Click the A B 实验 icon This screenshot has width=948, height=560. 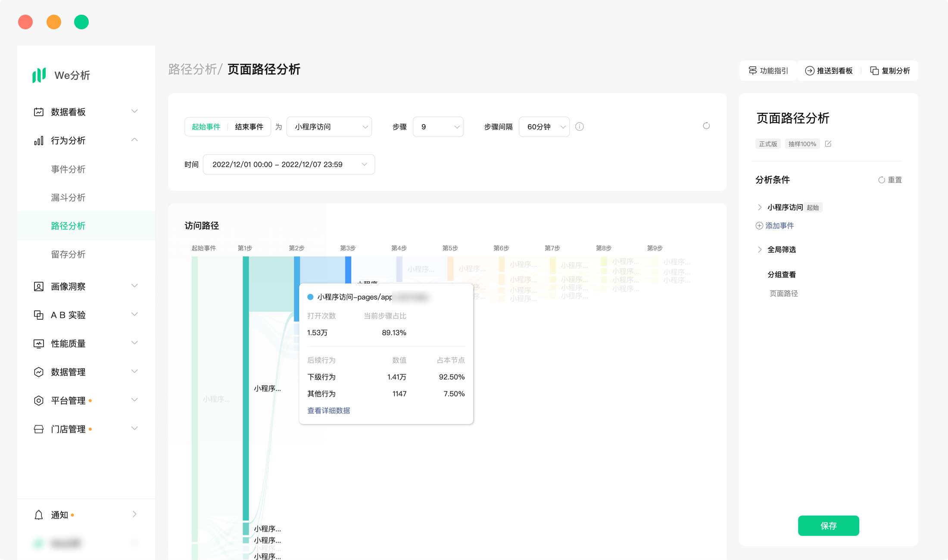click(39, 315)
